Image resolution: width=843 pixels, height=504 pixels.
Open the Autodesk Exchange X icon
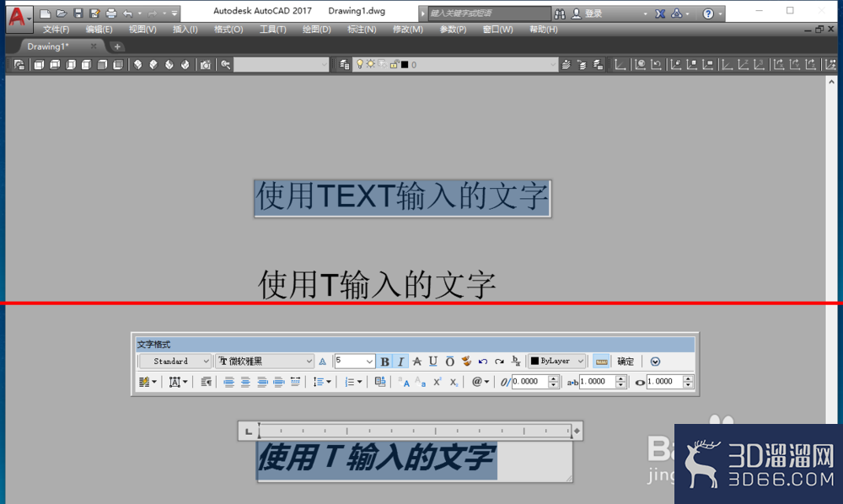tap(660, 14)
